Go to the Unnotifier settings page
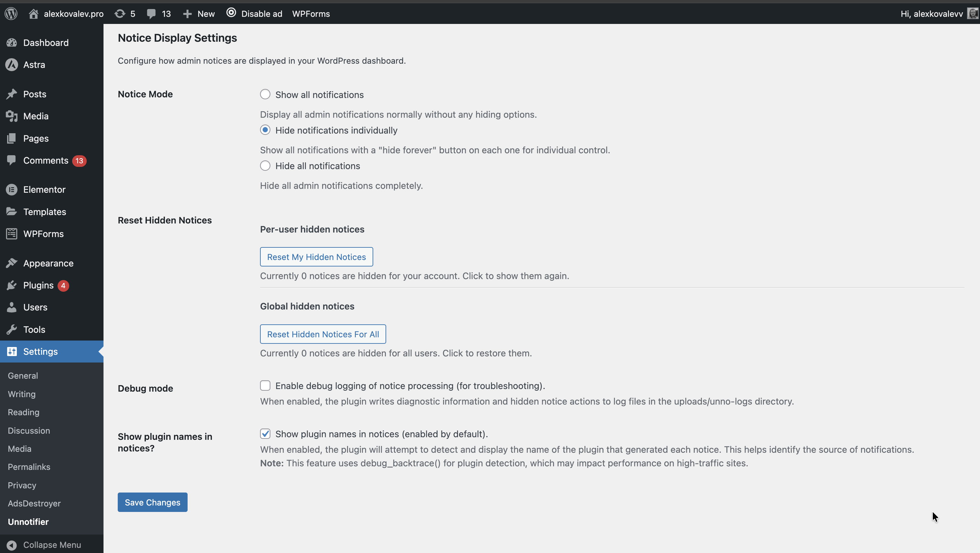Image resolution: width=980 pixels, height=553 pixels. coord(28,521)
